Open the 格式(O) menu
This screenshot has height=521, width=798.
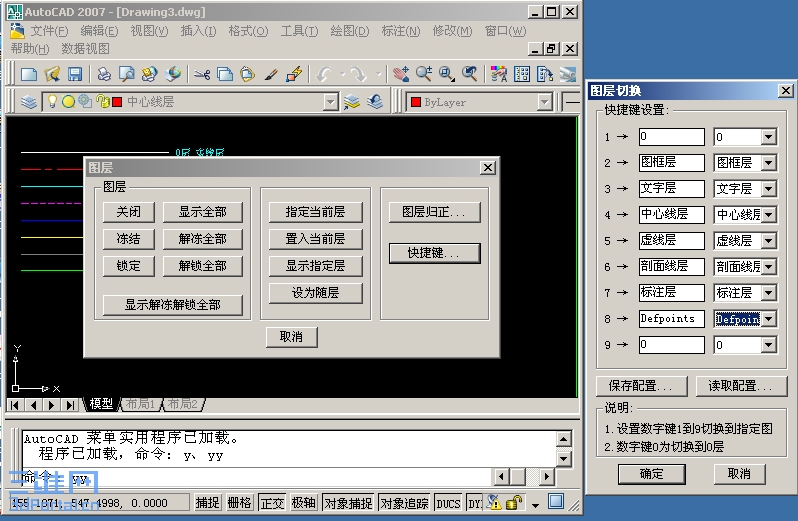(248, 31)
